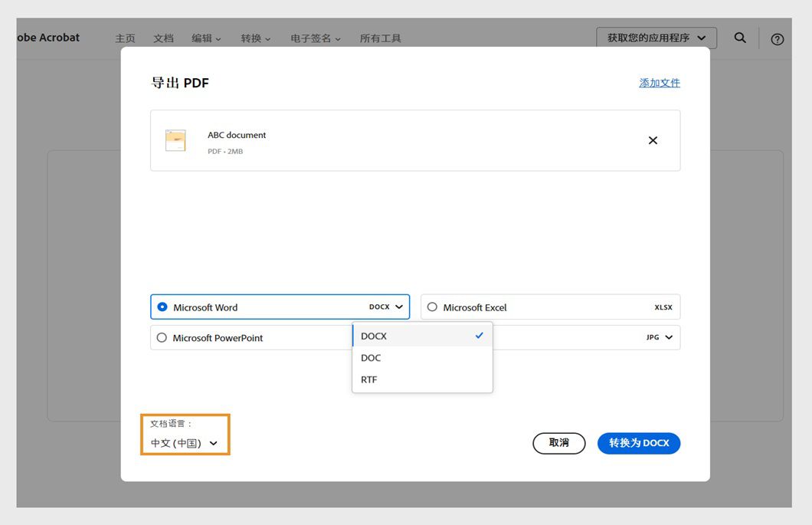Click the Adobe Acrobat logo
The image size is (812, 525).
point(46,37)
